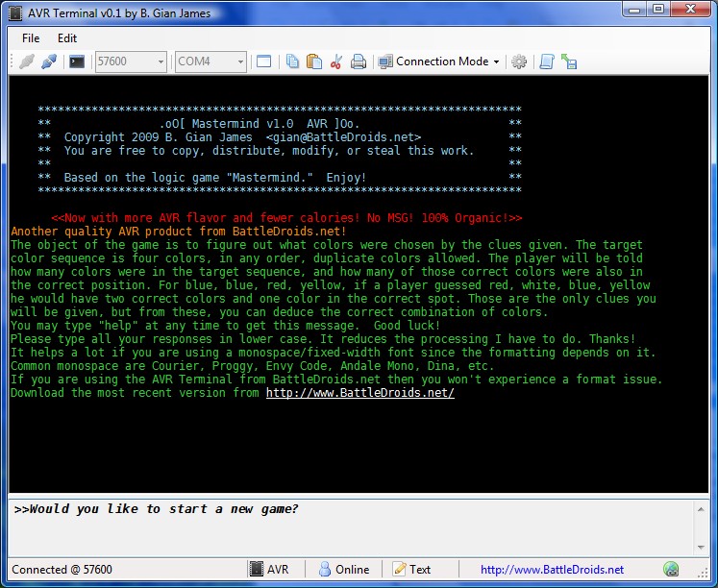The image size is (718, 588).
Task: Click the Paste clipboard icon
Action: (314, 61)
